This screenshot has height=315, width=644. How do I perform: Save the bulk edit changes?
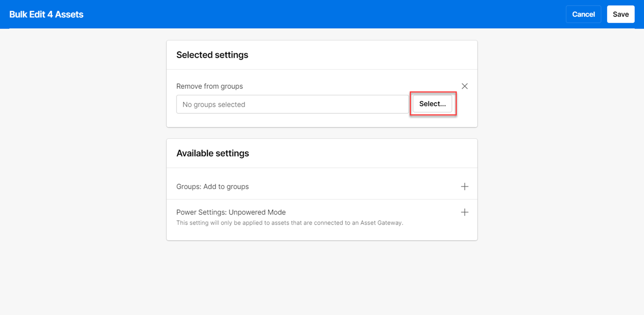[x=620, y=14]
